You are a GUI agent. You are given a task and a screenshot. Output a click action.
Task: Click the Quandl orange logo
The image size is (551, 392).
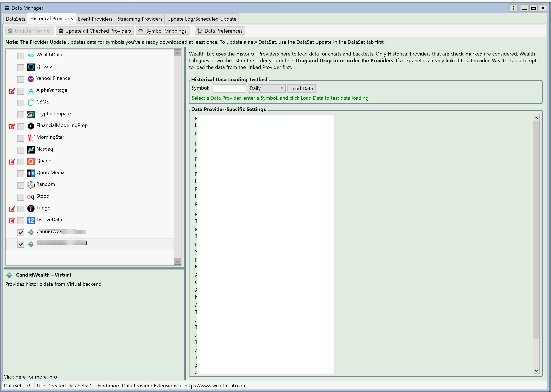[x=31, y=161]
